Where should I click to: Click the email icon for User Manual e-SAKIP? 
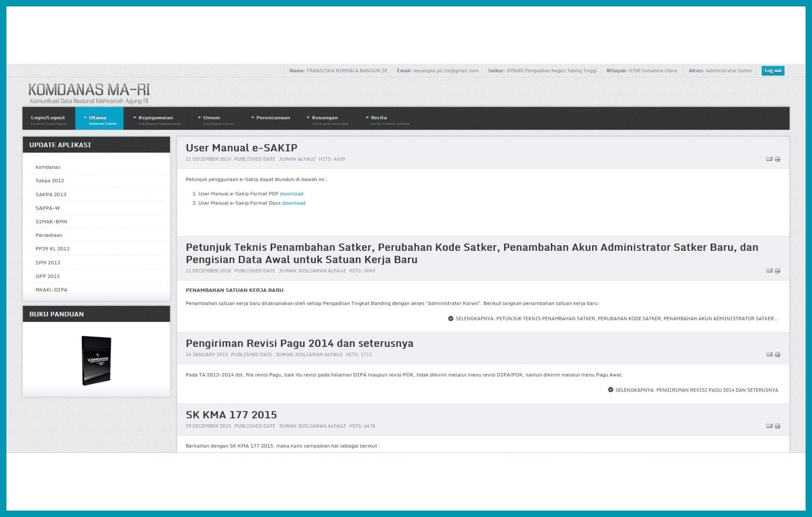coord(769,159)
